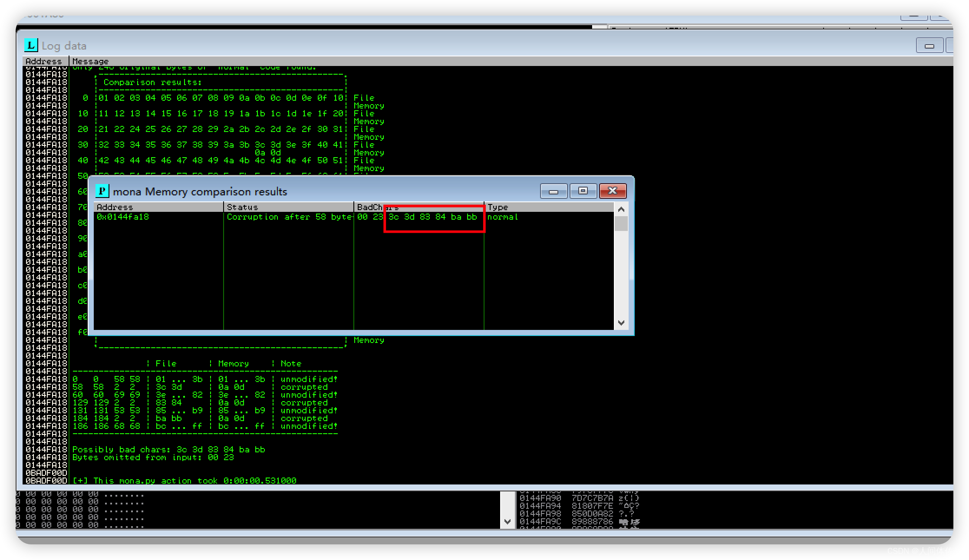969x560 pixels.
Task: Select the 0x0144fa18 result row
Action: [123, 217]
